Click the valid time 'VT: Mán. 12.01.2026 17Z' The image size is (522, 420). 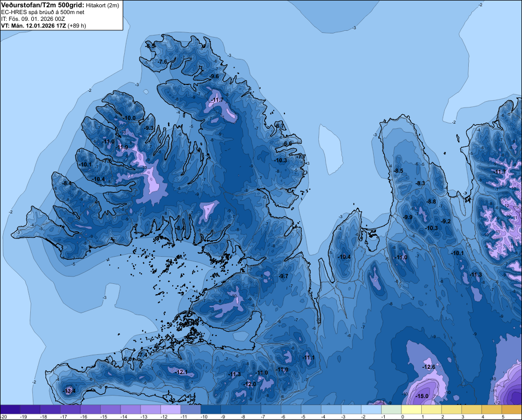pos(33,26)
